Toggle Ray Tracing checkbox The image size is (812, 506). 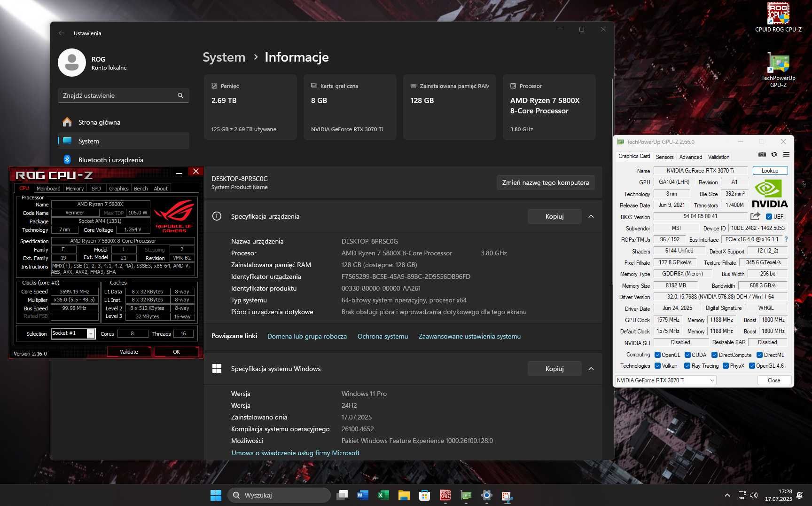pos(687,366)
